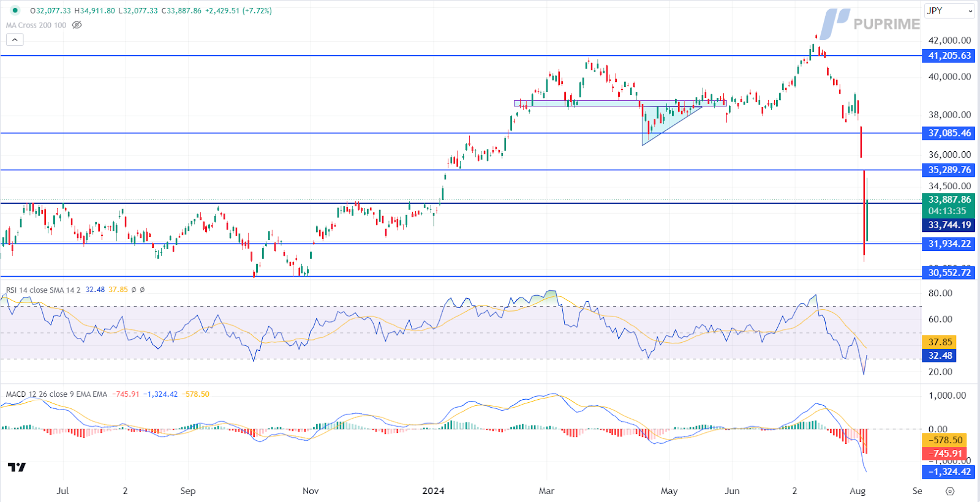Click the Nov date on time axis
The width and height of the screenshot is (980, 502).
311,491
